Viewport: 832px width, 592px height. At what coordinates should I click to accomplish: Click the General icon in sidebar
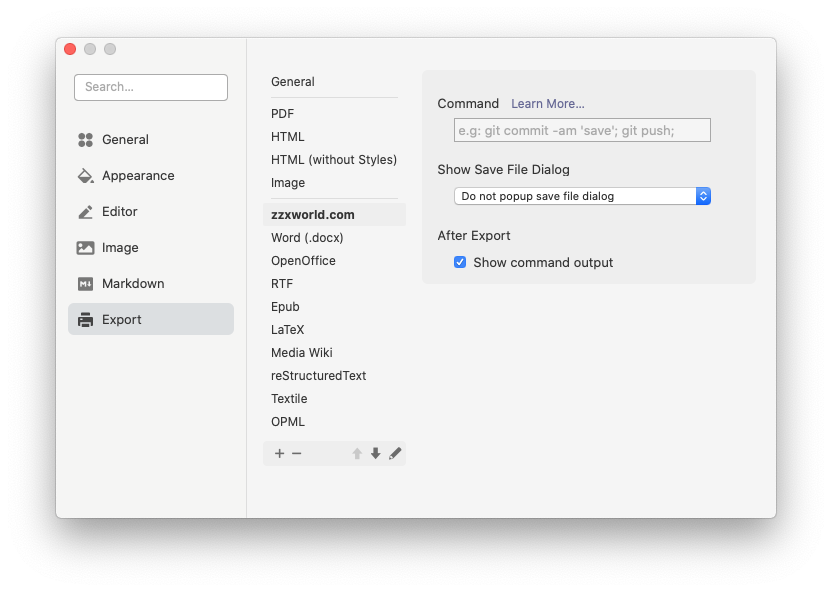pyautogui.click(x=85, y=140)
